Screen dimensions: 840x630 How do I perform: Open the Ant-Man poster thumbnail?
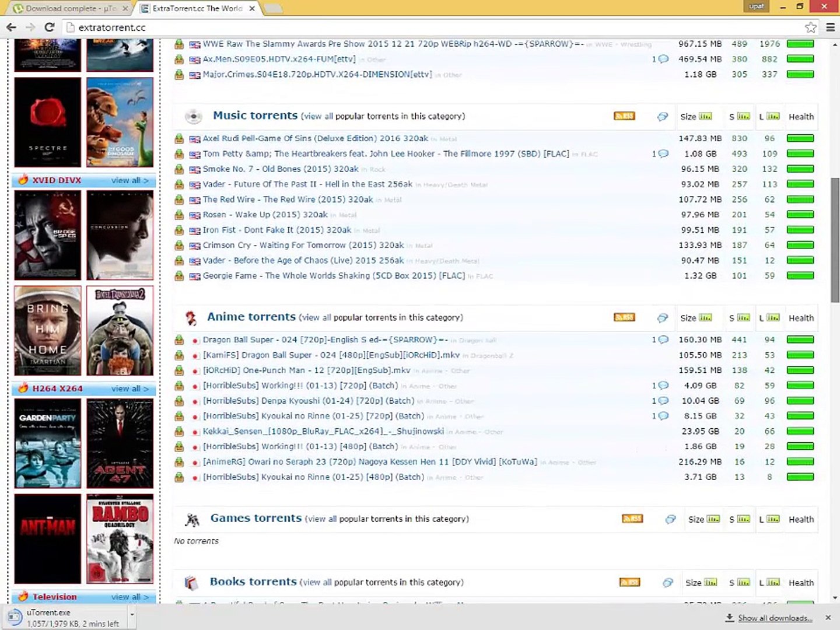(x=48, y=539)
